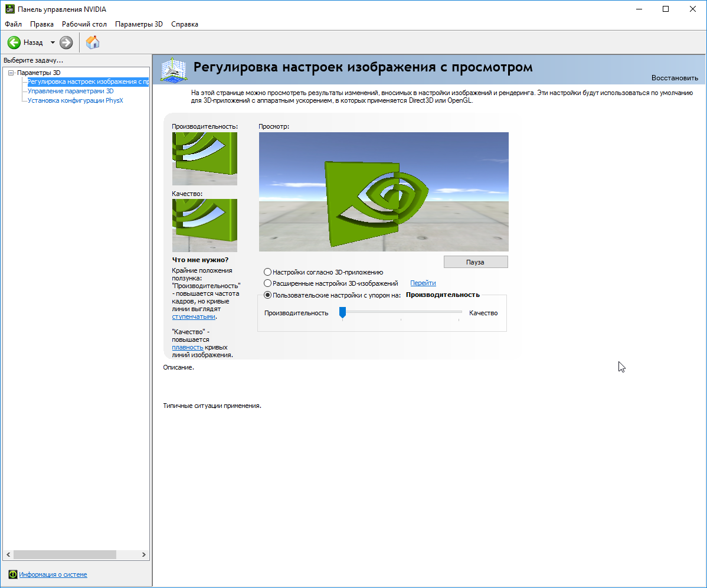Open the Рабочий стол menu
Screen dimensions: 707x588
point(84,24)
